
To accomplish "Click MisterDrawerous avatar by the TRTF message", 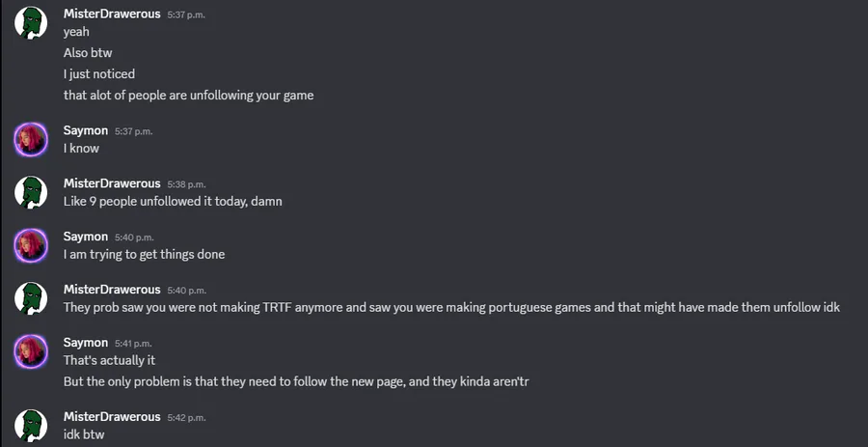I will coord(31,298).
